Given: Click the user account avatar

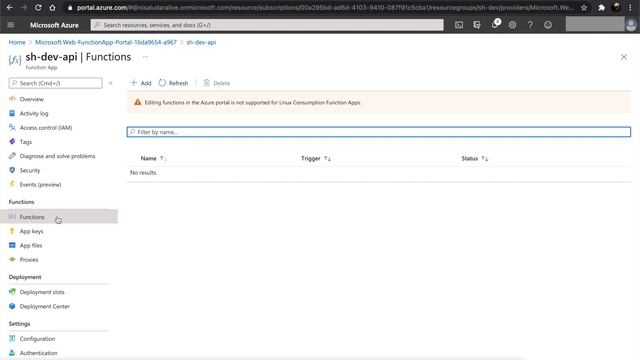Looking at the screenshot, I should (631, 25).
